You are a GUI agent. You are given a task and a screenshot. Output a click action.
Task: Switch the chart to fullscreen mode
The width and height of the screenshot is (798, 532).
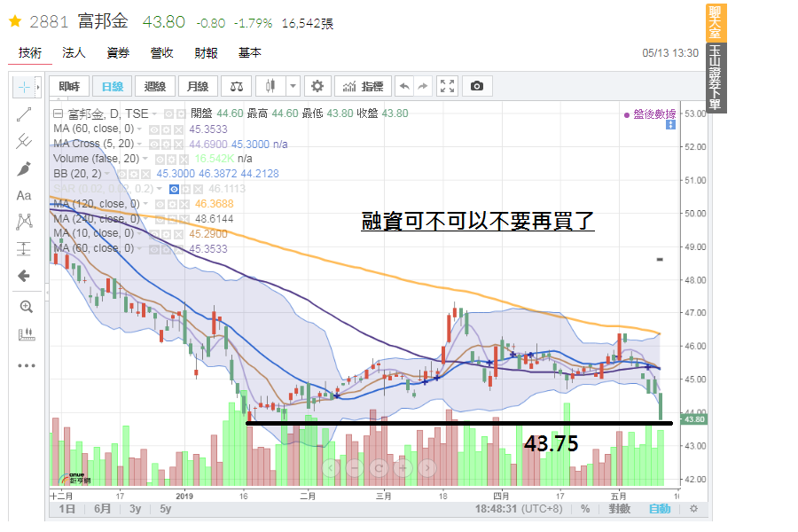tap(447, 86)
